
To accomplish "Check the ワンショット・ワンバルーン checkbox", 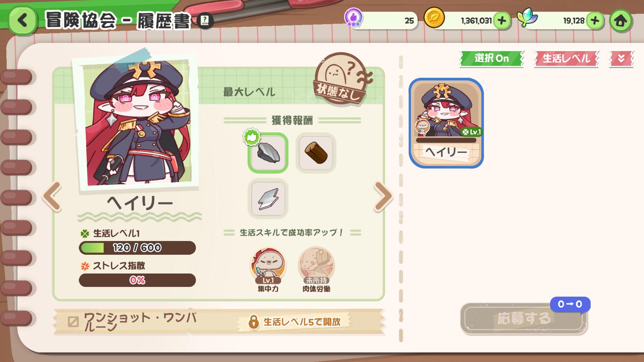I will click(73, 322).
